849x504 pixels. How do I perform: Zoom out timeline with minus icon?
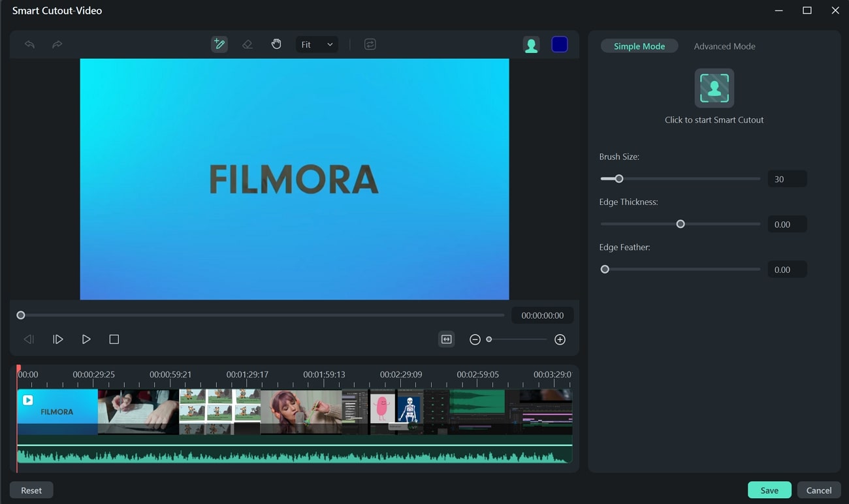[x=475, y=339]
